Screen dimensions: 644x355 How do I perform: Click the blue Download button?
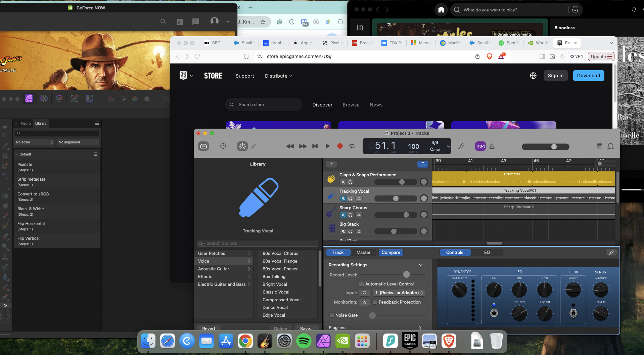[588, 76]
